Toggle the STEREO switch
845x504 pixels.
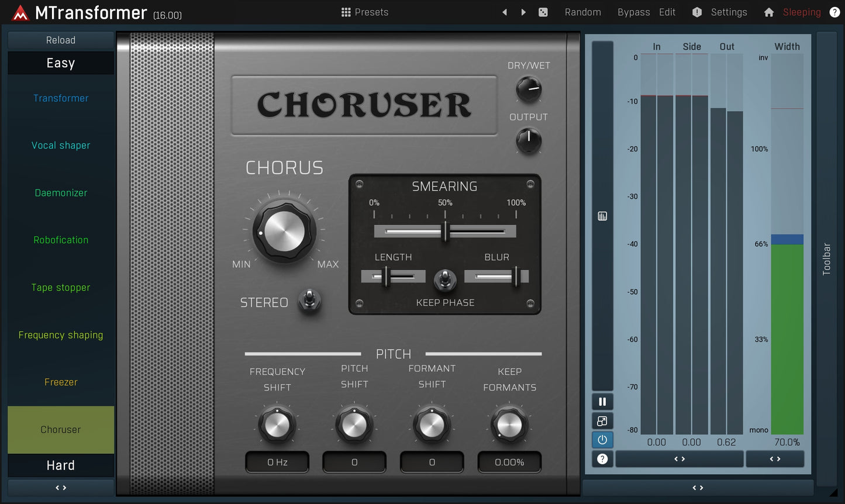point(309,301)
